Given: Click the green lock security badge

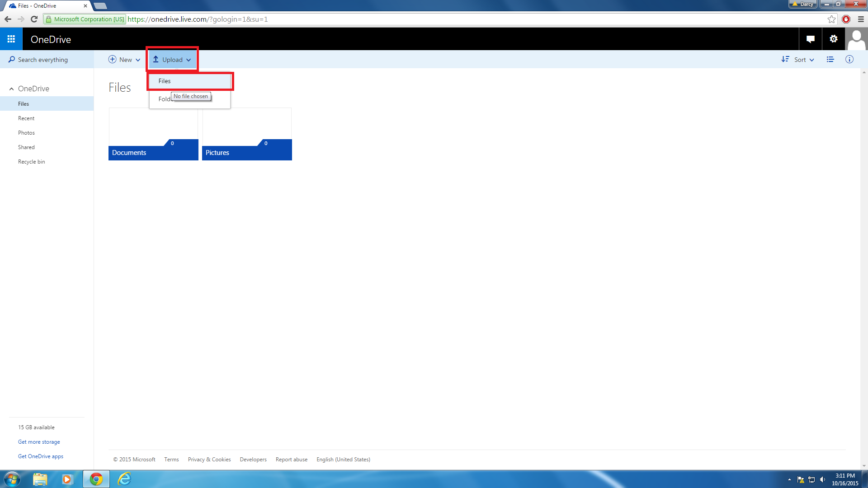Looking at the screenshot, I should pos(85,19).
